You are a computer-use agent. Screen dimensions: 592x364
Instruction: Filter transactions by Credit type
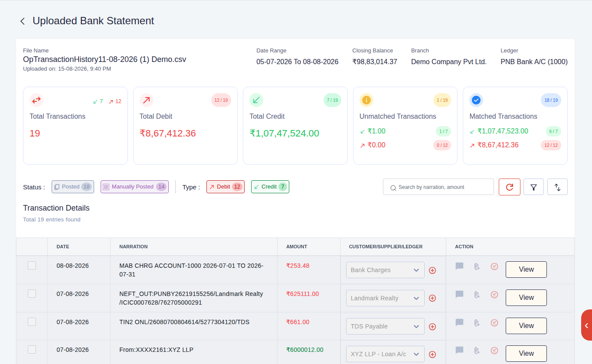[270, 187]
